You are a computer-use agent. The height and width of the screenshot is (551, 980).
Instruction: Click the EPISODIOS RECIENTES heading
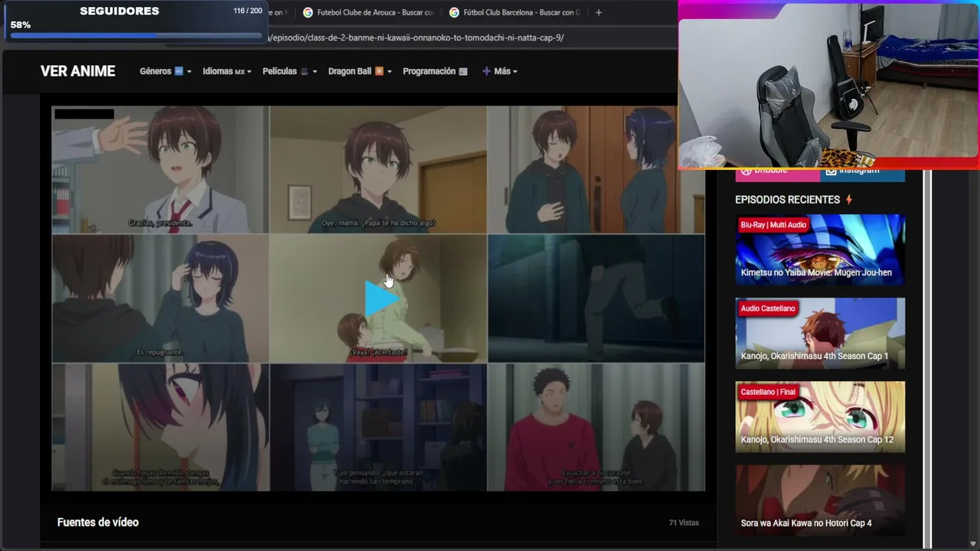787,200
